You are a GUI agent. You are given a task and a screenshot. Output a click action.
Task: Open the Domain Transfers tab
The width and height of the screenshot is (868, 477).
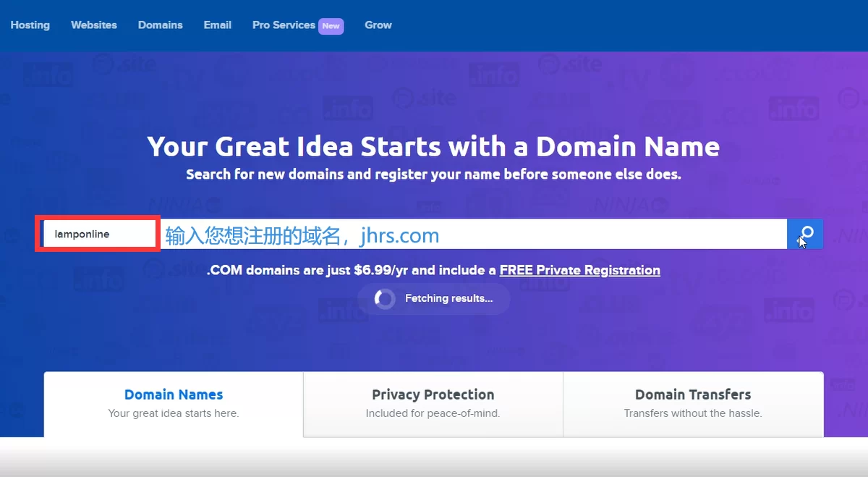[692, 394]
